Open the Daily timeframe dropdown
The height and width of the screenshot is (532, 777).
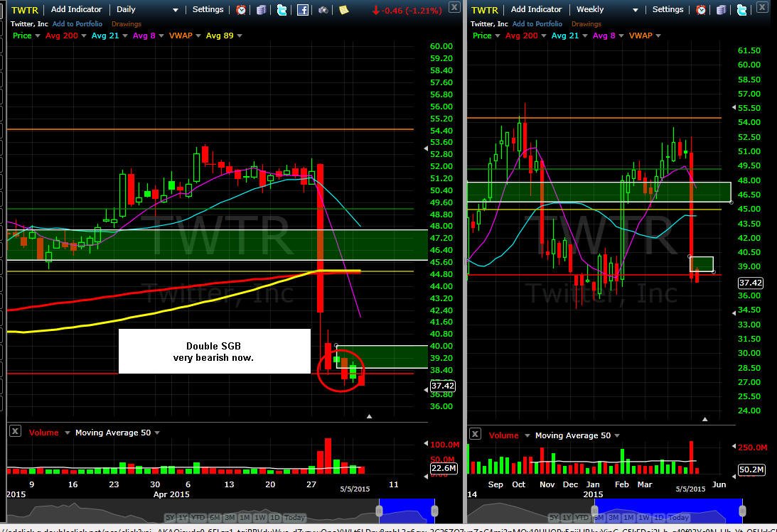click(x=146, y=9)
